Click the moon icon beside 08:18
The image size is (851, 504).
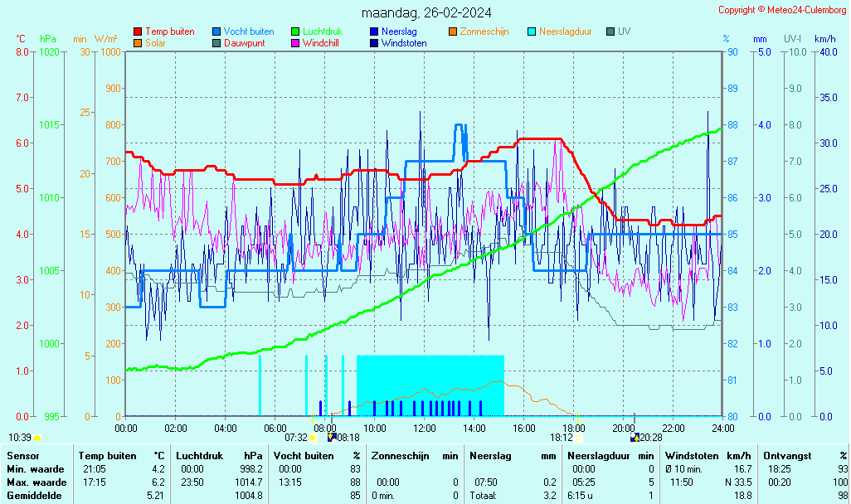[331, 437]
